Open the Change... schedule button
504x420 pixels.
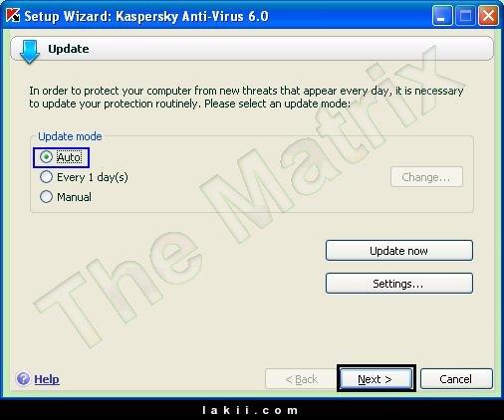coord(426,177)
